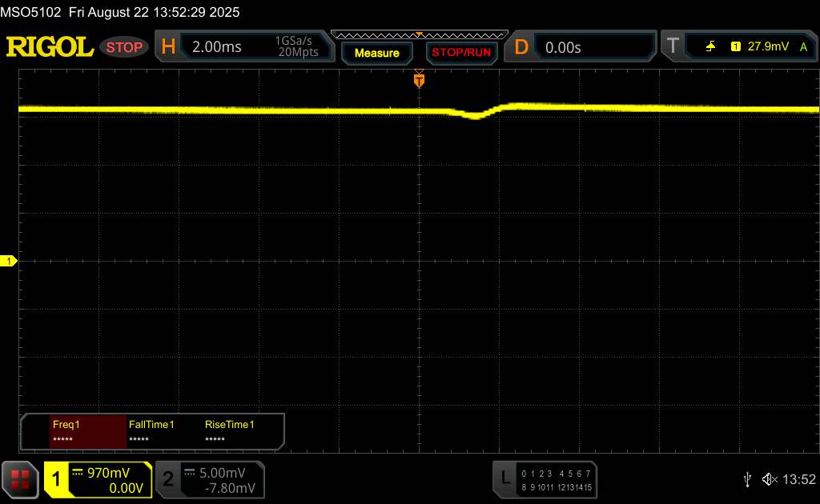The image size is (820, 504).
Task: Click the USB connection status icon
Action: click(747, 479)
